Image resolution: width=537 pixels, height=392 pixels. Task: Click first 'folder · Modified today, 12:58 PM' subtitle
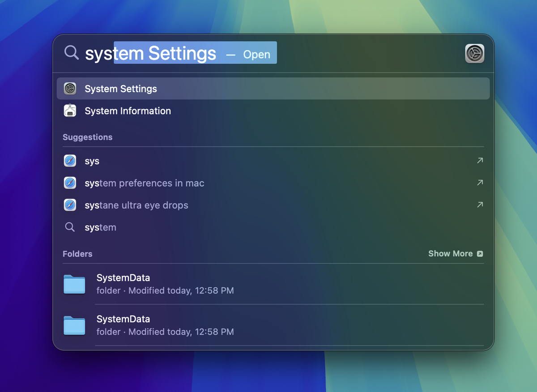pos(165,290)
